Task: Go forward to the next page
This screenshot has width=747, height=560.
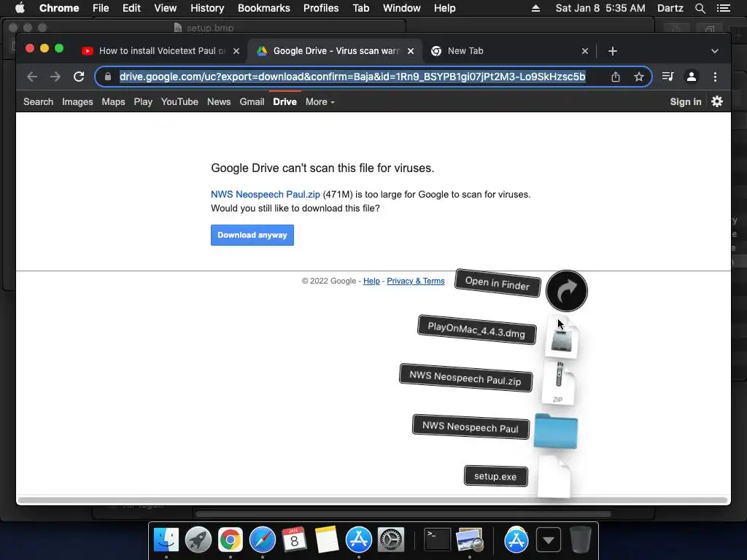Action: pyautogui.click(x=55, y=77)
